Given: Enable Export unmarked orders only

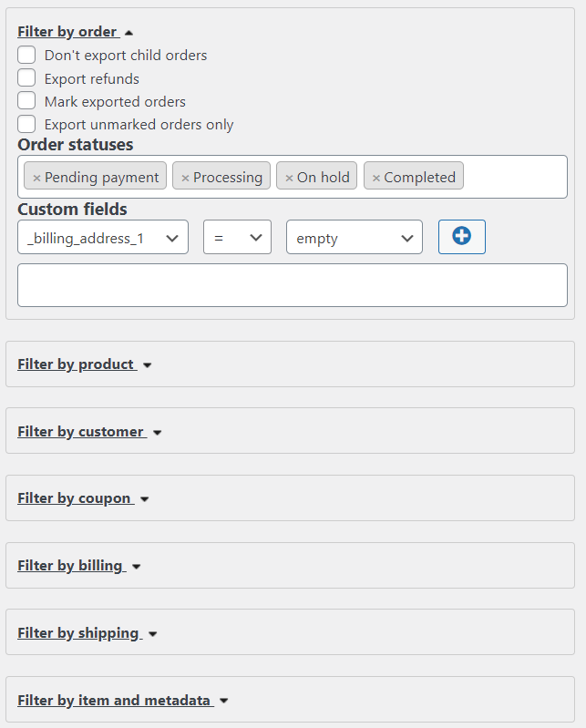Looking at the screenshot, I should click(x=27, y=124).
